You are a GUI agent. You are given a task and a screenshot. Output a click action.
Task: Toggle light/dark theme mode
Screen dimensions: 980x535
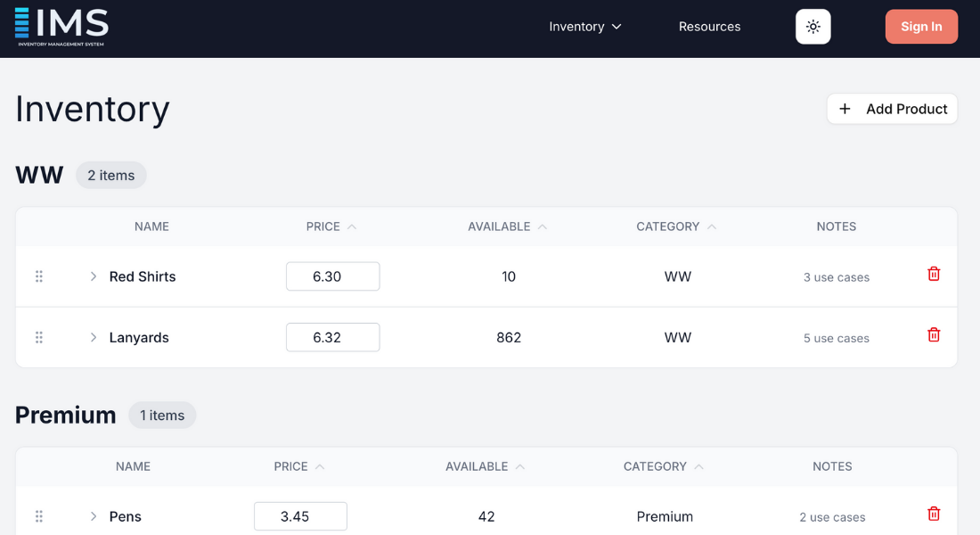[x=813, y=26]
